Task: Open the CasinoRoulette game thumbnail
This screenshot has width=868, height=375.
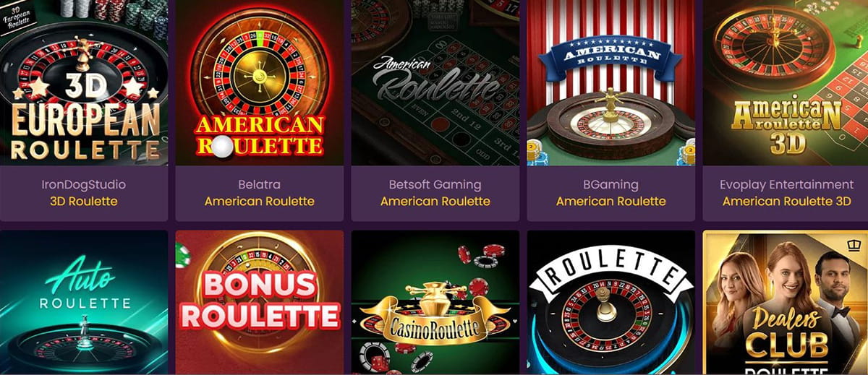Action: coord(435,301)
